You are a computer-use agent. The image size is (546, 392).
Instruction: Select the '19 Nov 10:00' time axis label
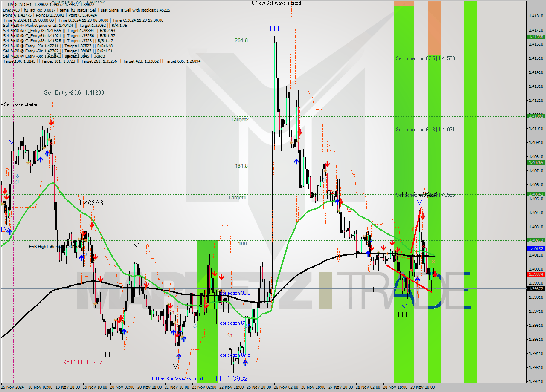tap(95, 387)
